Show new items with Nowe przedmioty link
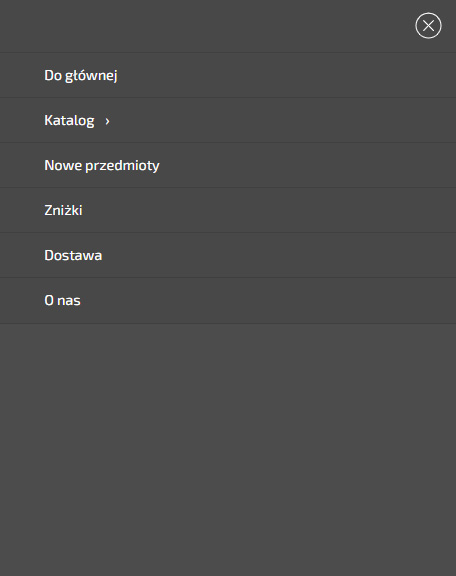Screen dimensions: 456x576 102,166
